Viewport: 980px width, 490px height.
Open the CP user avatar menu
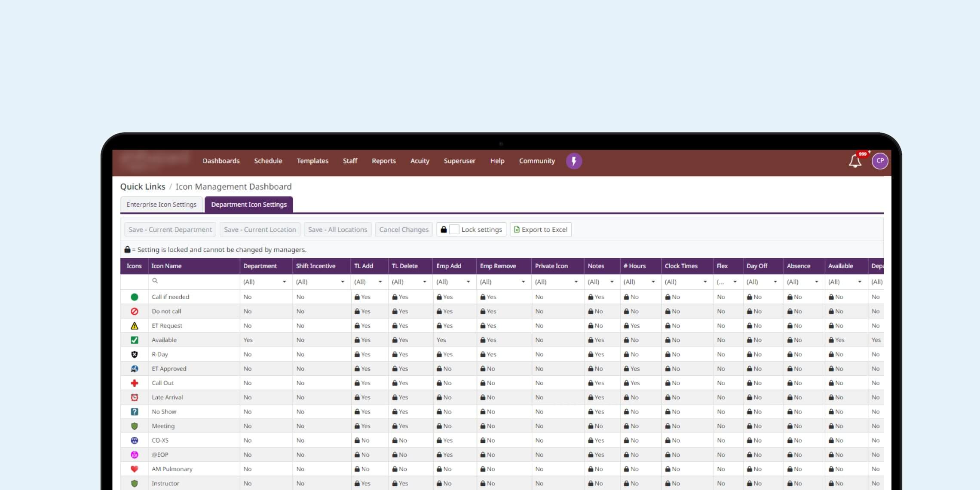point(880,161)
